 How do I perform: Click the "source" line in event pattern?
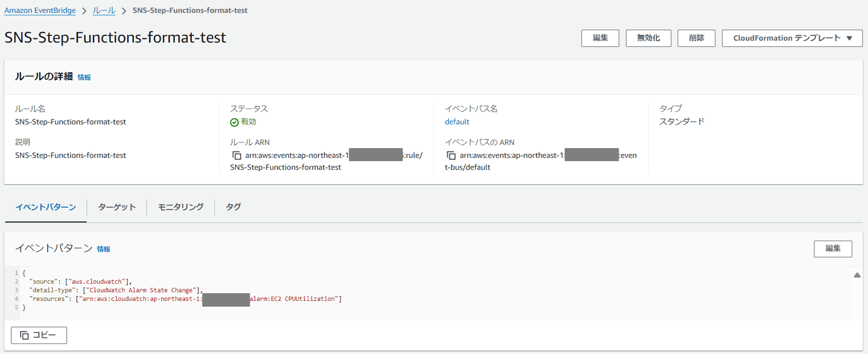80,281
